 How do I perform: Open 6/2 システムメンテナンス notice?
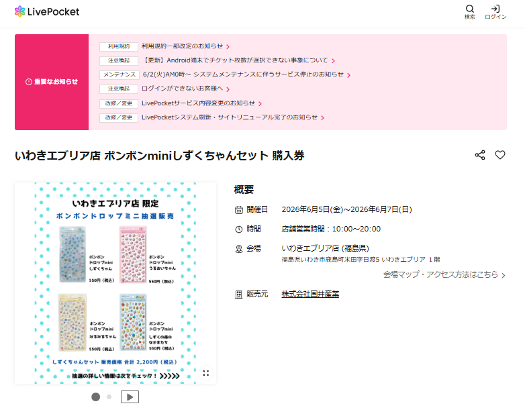coord(243,74)
